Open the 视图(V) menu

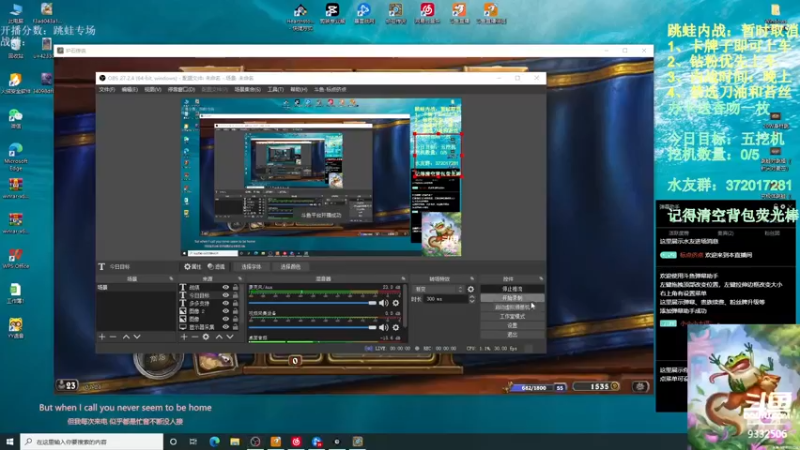[153, 89]
